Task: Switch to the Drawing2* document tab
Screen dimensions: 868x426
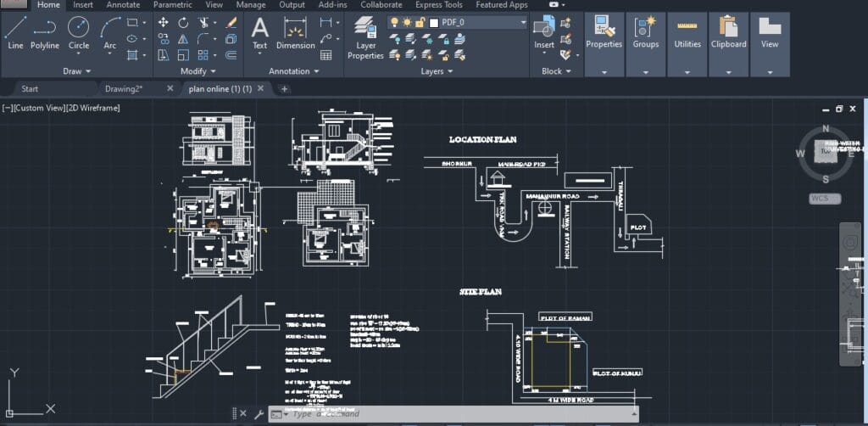Action: tap(124, 88)
